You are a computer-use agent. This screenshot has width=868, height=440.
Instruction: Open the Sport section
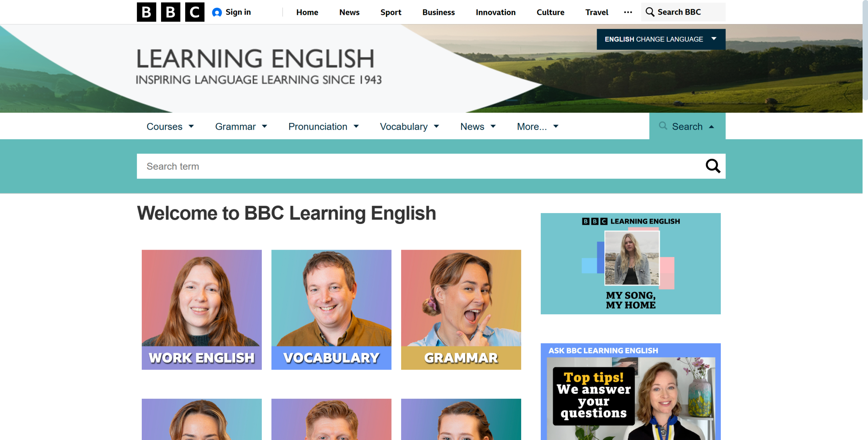pyautogui.click(x=391, y=12)
